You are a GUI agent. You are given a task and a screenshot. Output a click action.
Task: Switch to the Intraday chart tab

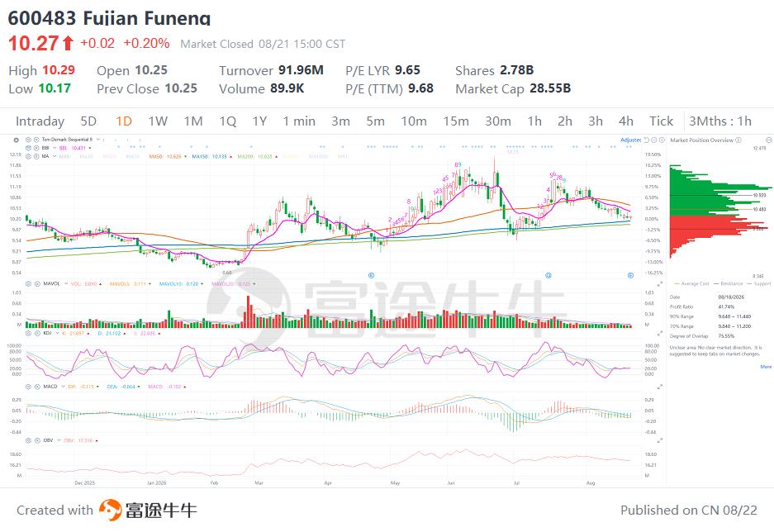coord(40,121)
